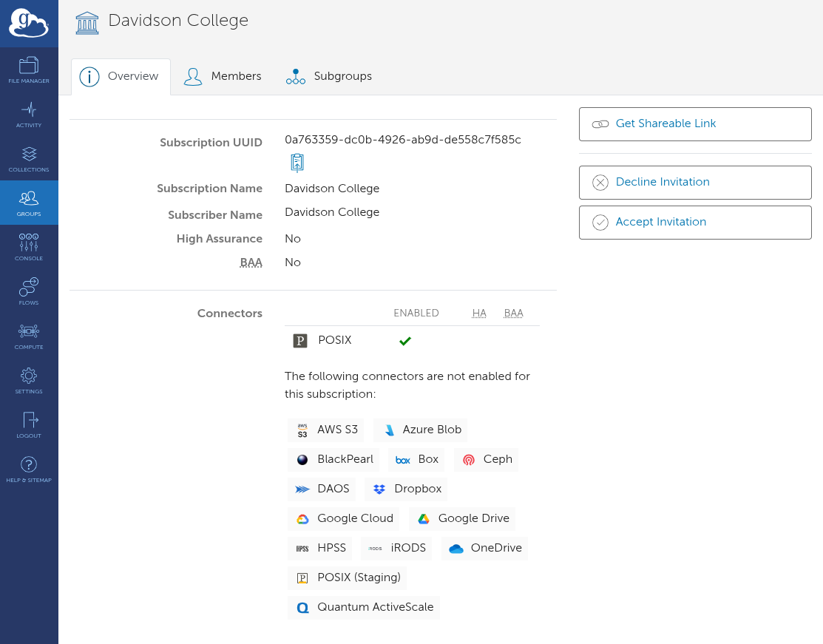Image resolution: width=823 pixels, height=644 pixels.
Task: Click the 'not enabled for this subscription' note
Action: [x=407, y=385]
